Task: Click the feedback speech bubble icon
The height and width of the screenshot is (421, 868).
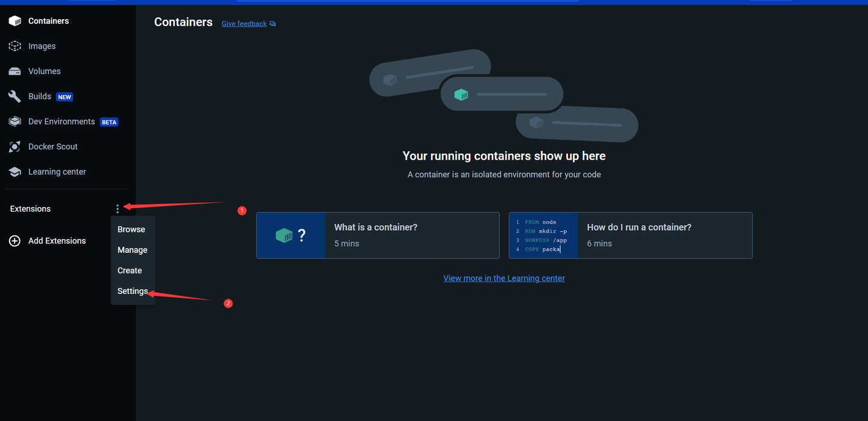Action: point(272,23)
